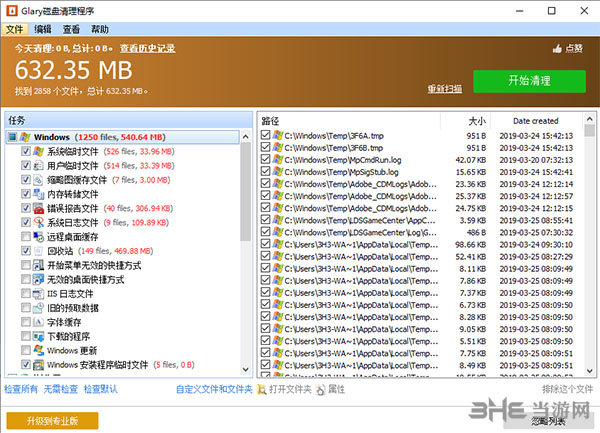600x433 pixels.
Task: Click the 属性 properties icon
Action: (x=321, y=389)
